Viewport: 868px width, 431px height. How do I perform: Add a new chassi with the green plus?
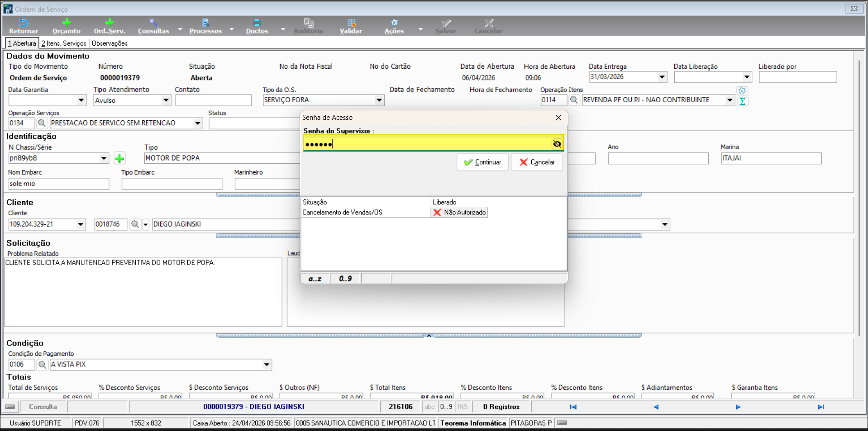click(x=119, y=158)
